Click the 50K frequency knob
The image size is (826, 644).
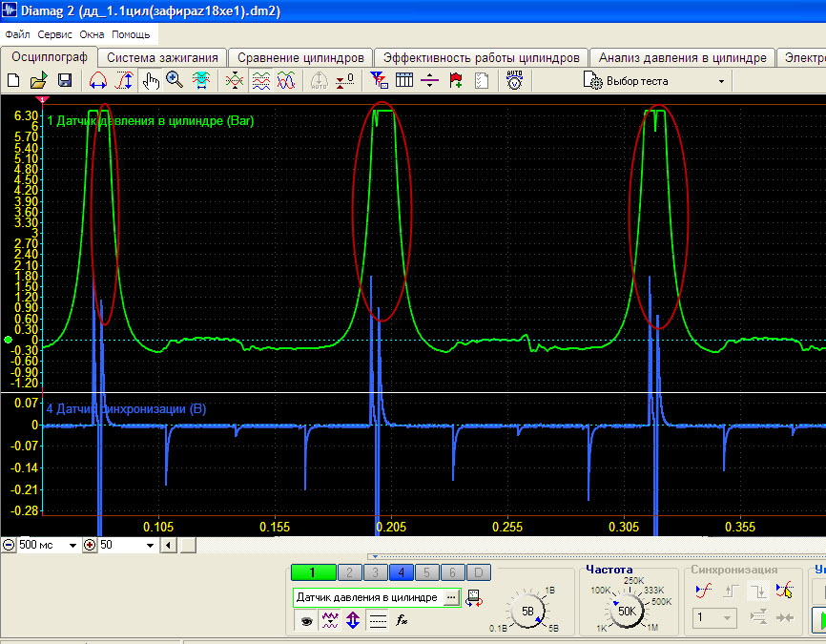627,612
